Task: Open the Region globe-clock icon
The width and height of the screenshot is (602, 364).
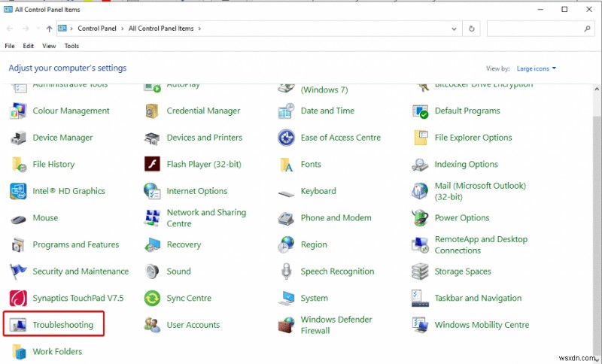Action: [x=286, y=244]
